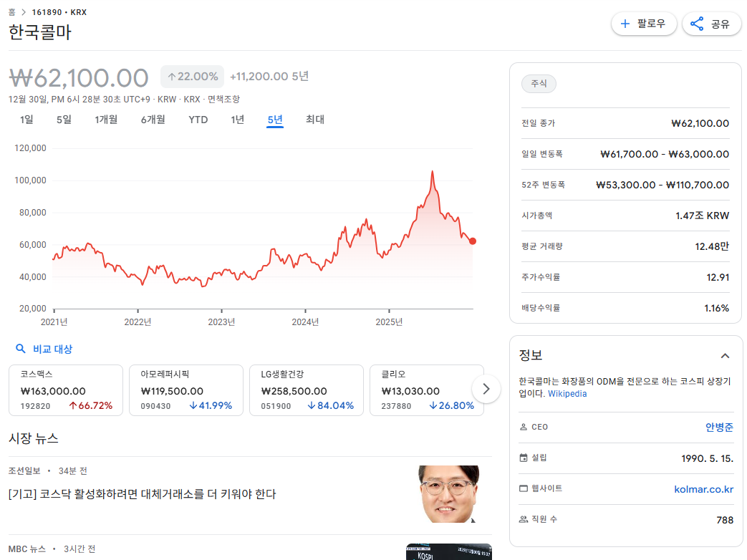The height and width of the screenshot is (560, 747).
Task: Open the Wikipedia link in 정보
Action: 567,394
